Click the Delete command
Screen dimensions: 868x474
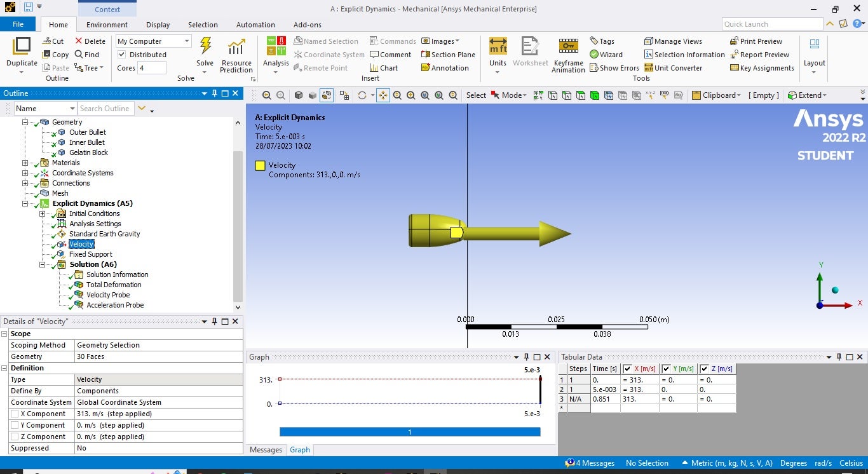coord(90,41)
